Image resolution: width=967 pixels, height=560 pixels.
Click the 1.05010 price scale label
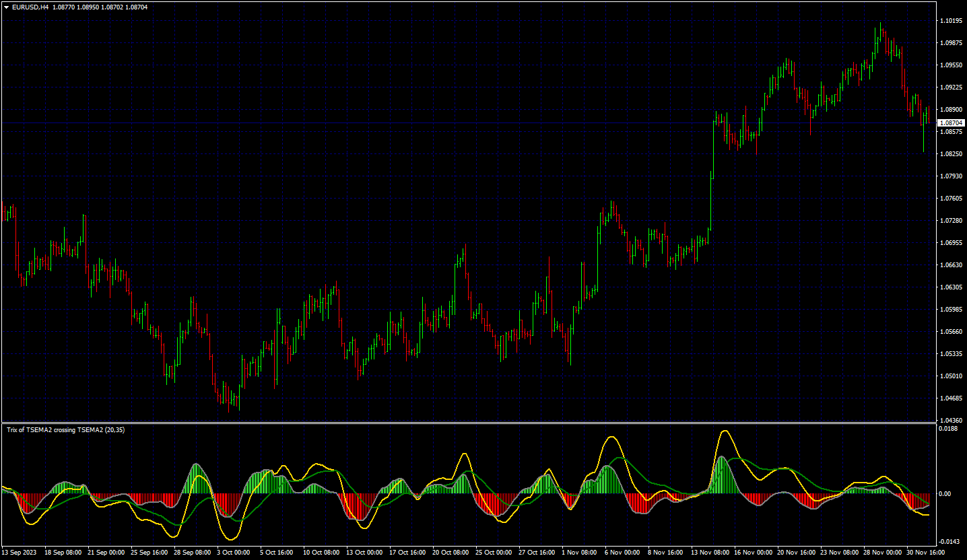[x=950, y=376]
